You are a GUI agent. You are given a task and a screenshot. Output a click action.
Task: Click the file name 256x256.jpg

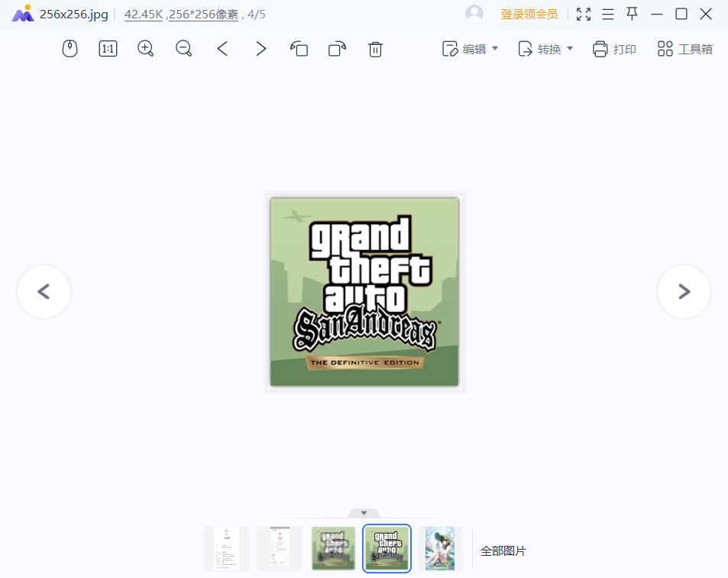click(74, 15)
